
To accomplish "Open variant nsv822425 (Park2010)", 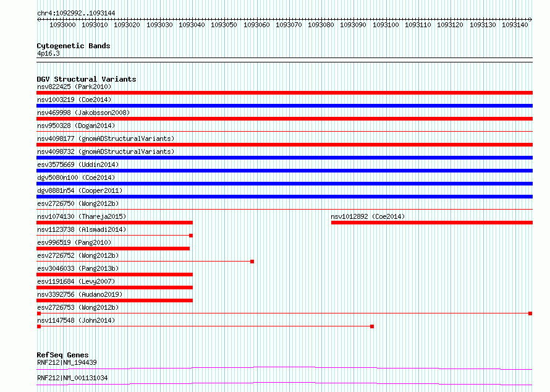I will coord(74,87).
